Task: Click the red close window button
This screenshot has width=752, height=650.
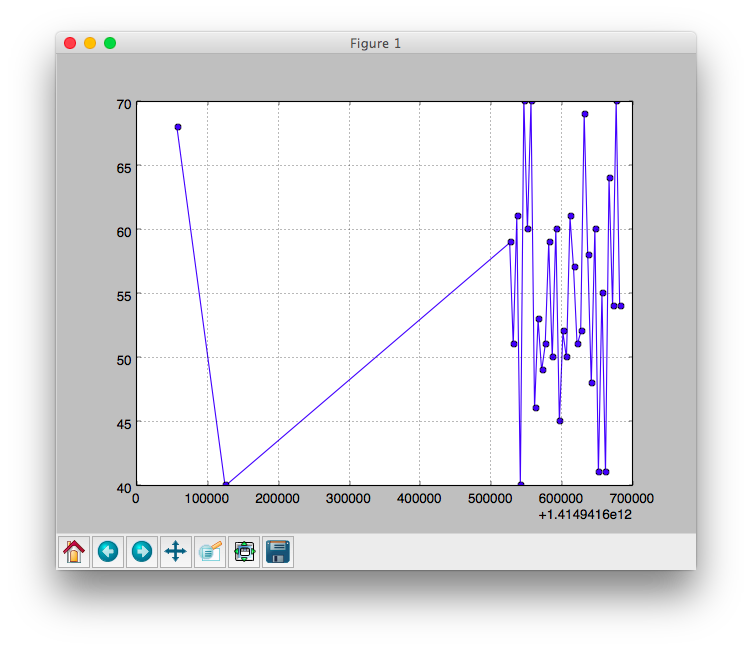Action: 70,43
